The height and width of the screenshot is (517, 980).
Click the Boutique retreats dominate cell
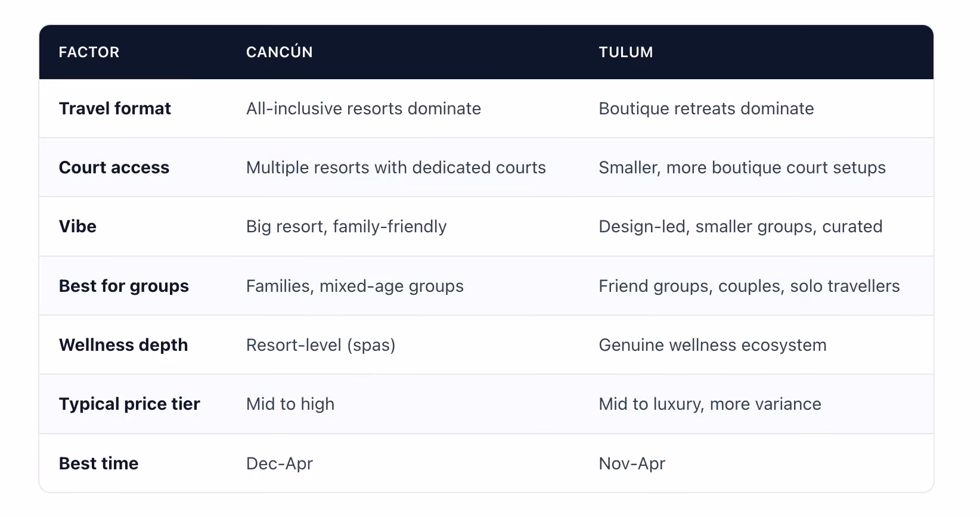[x=706, y=108]
